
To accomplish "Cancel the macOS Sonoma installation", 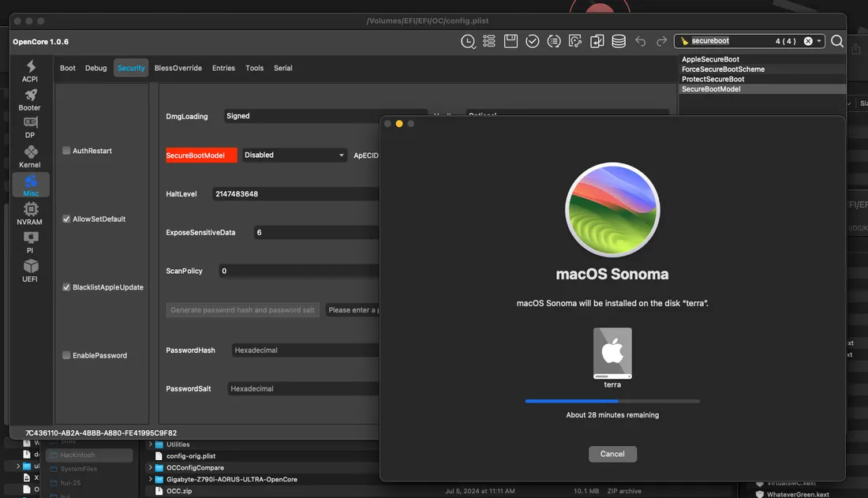I will 612,453.
